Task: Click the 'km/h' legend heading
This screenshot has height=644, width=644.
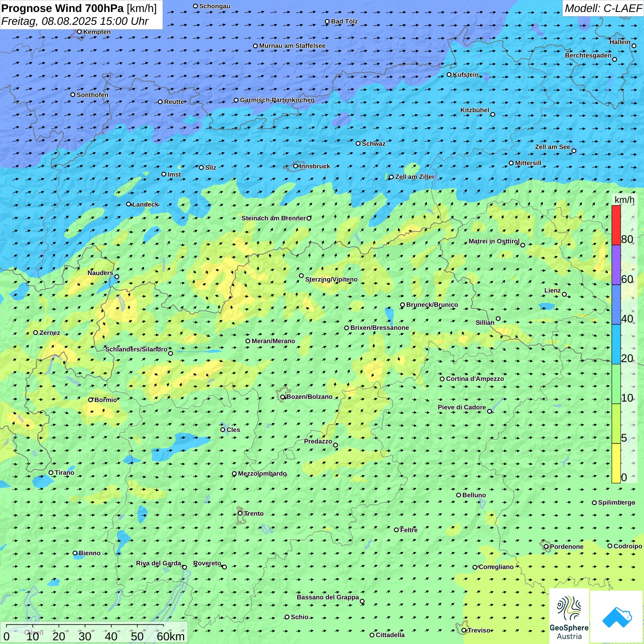Action: [x=625, y=200]
